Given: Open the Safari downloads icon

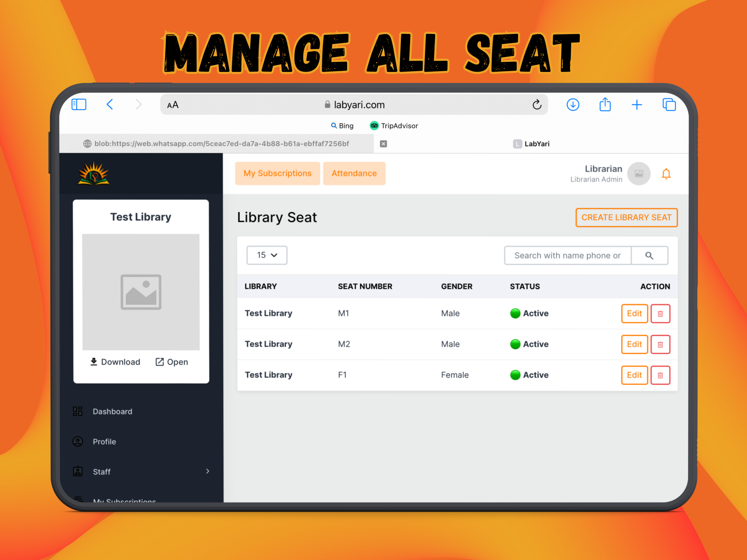Looking at the screenshot, I should tap(573, 105).
